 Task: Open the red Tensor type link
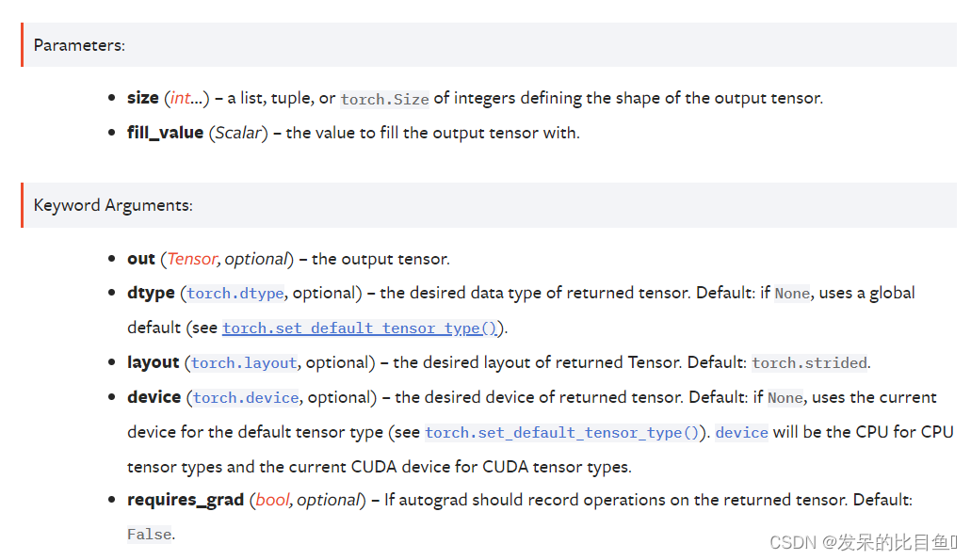point(192,259)
